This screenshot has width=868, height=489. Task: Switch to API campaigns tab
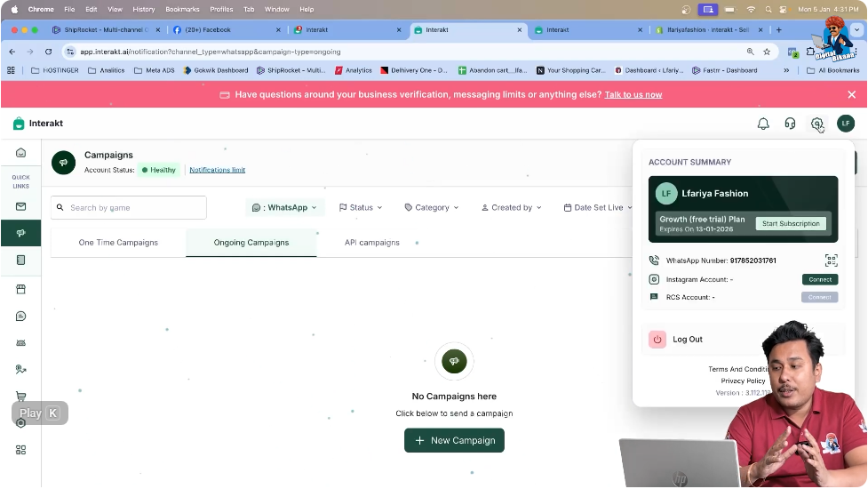pos(372,243)
